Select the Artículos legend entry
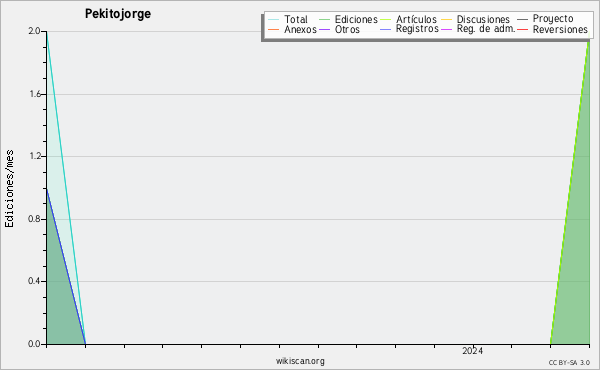This screenshot has height=370, width=600. [x=409, y=19]
